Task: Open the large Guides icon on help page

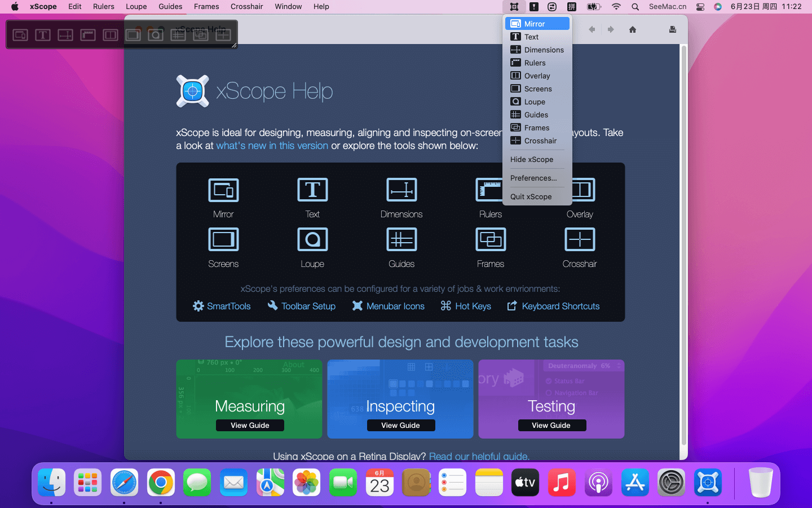Action: coord(401,239)
